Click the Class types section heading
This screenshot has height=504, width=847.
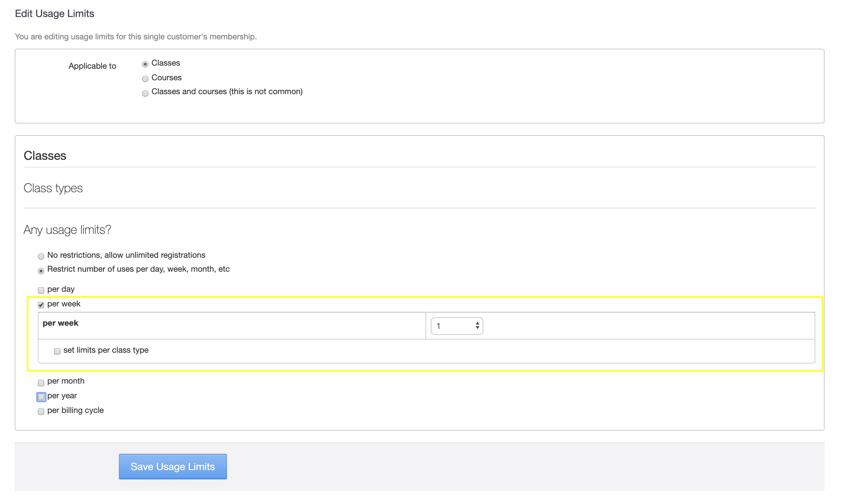click(53, 188)
